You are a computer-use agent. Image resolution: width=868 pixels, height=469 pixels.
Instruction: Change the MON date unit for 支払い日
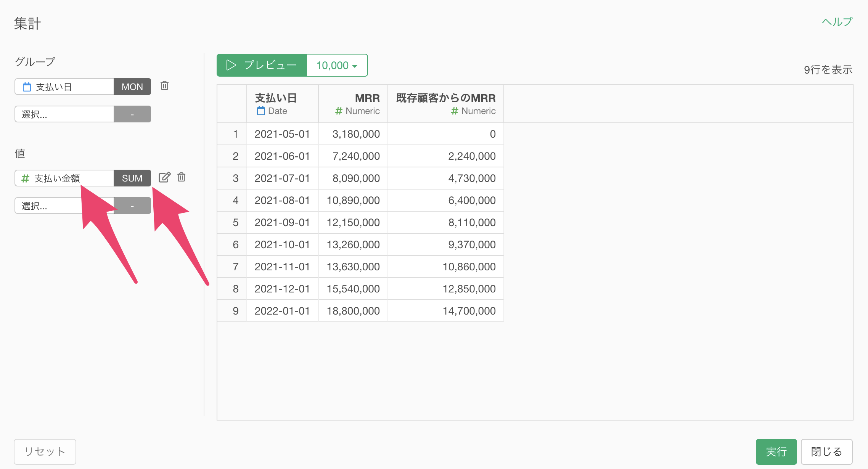[132, 87]
